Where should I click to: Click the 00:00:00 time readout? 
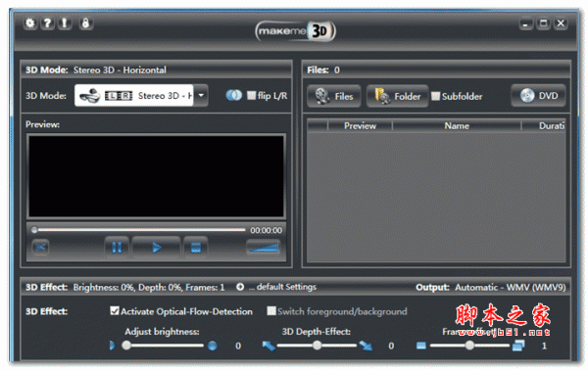[x=266, y=230]
